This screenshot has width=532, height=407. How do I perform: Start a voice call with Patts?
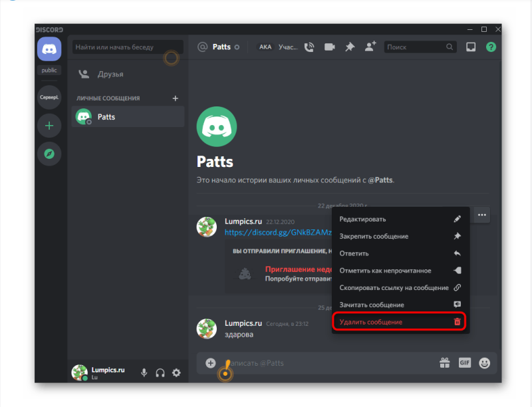[x=309, y=47]
